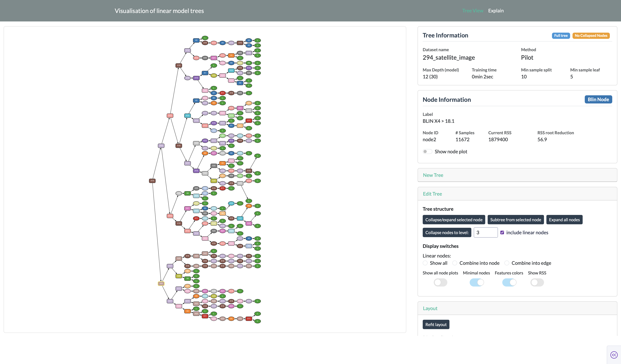Viewport: 621px width, 364px height.
Task: Turn off the Features colors switch
Action: 509,282
